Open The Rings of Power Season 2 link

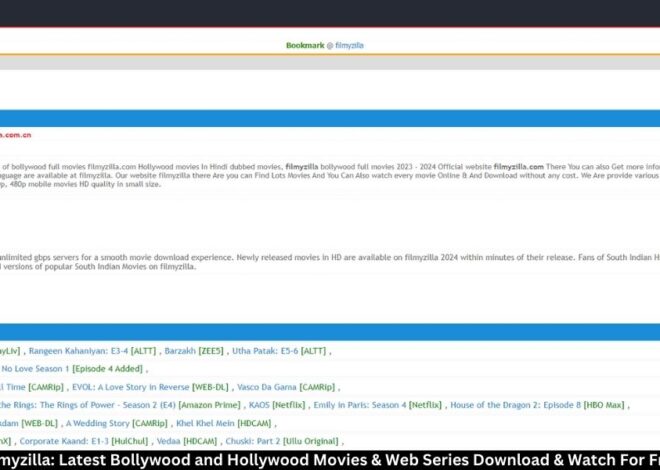(88, 405)
